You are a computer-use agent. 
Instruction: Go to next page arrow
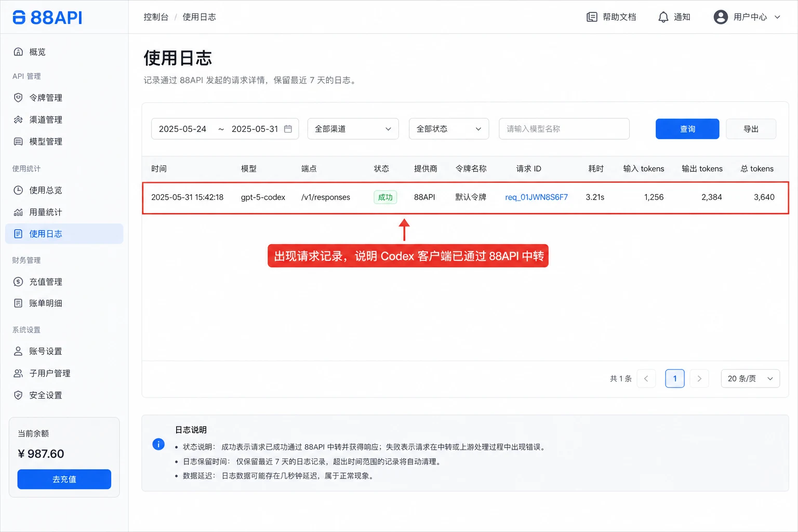tap(699, 378)
